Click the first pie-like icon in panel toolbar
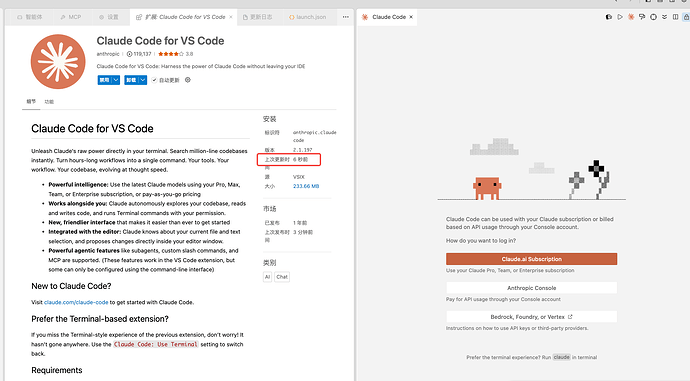This screenshot has height=381, width=690. 609,17
